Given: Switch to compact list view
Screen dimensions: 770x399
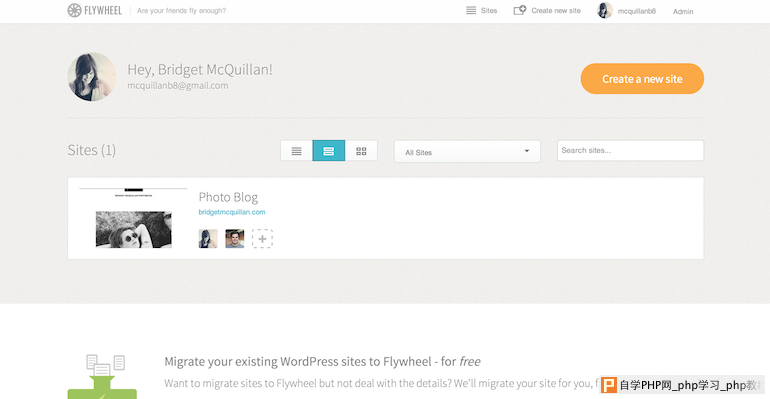Looking at the screenshot, I should point(297,151).
